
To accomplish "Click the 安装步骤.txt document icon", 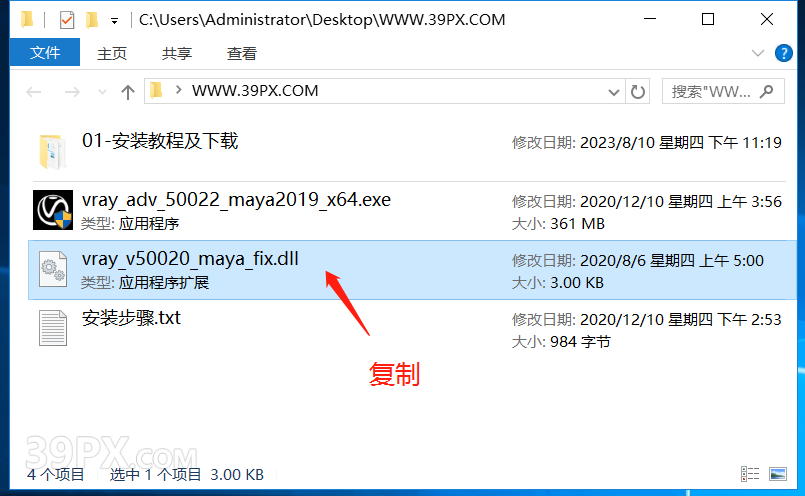I will [x=53, y=328].
